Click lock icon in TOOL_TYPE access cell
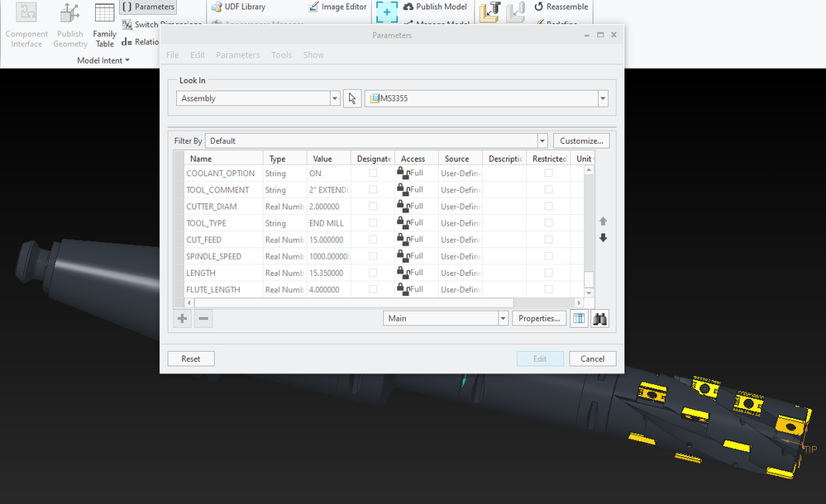The height and width of the screenshot is (504, 826). (x=403, y=223)
